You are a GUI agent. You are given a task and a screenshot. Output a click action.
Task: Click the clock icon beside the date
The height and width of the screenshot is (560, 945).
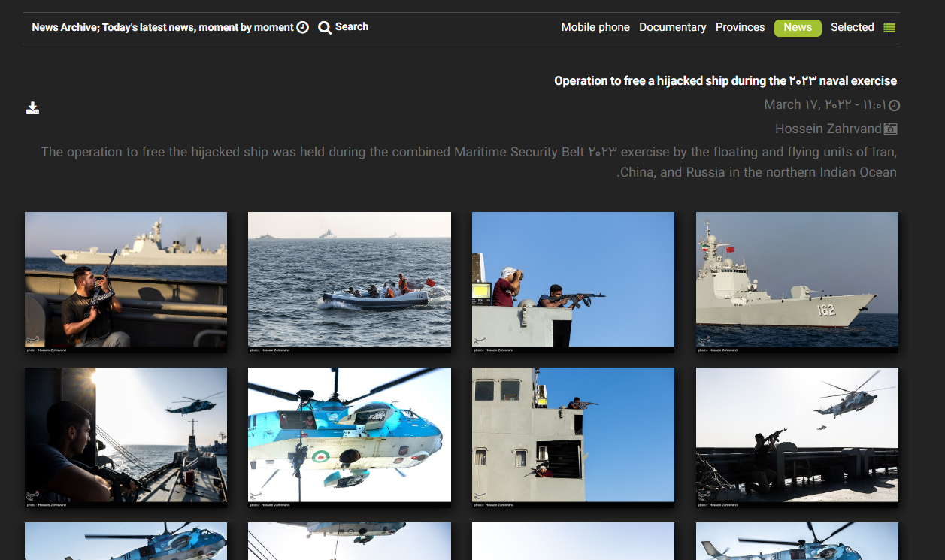click(x=894, y=105)
